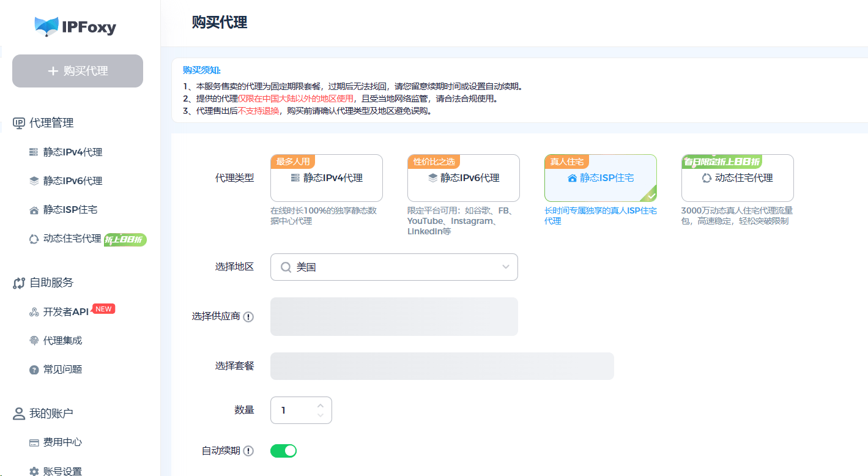Toggle the 自动续期 switch off
The image size is (868, 476).
[283, 451]
